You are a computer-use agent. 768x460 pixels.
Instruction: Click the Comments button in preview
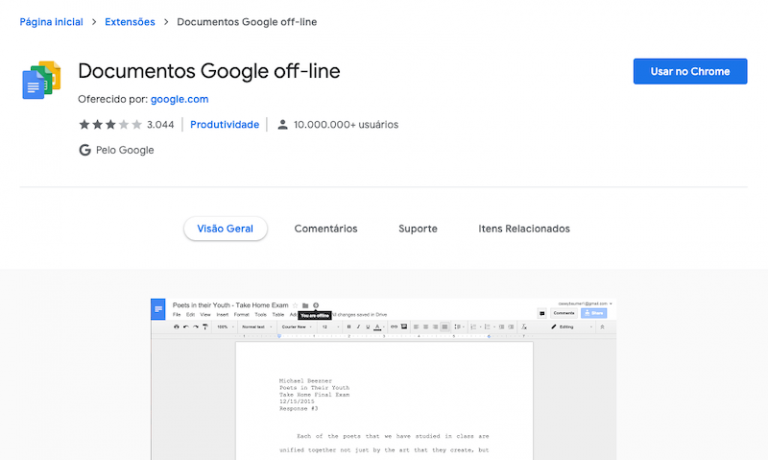pyautogui.click(x=564, y=313)
